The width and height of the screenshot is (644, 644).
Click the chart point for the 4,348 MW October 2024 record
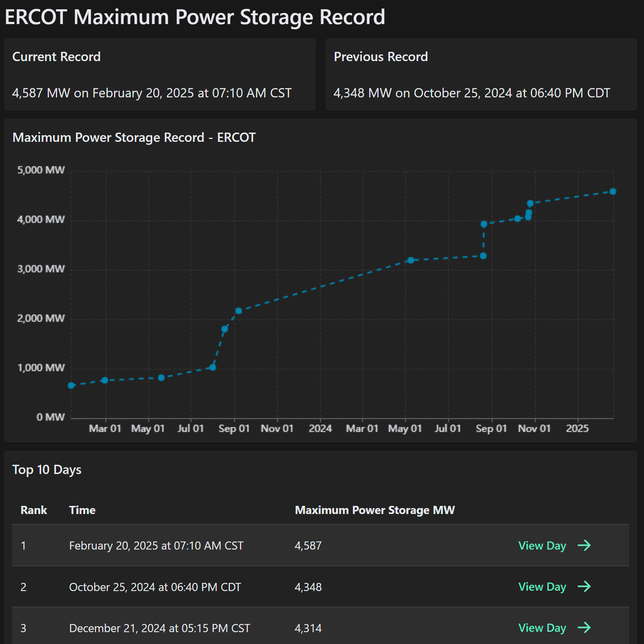coord(530,203)
